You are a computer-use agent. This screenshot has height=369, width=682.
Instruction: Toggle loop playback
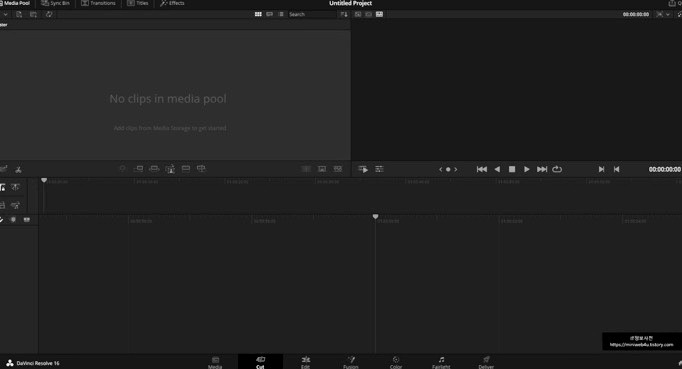(557, 169)
